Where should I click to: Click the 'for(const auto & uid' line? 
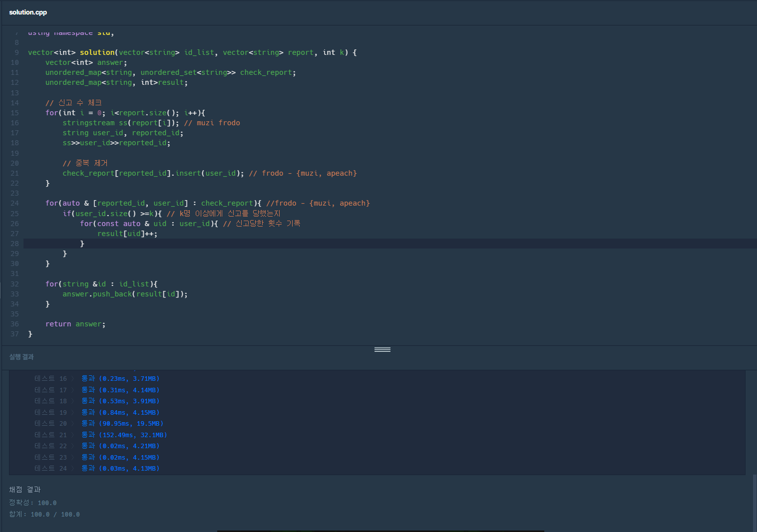click(x=190, y=224)
